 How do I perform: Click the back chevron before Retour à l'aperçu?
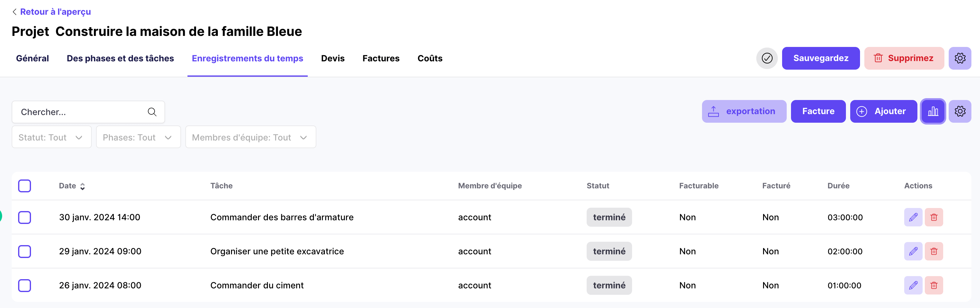point(14,12)
